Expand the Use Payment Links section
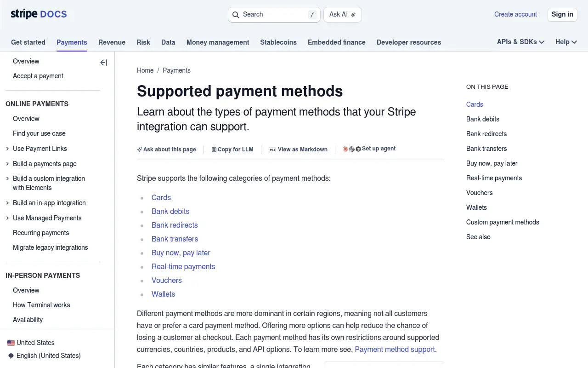 pos(7,149)
